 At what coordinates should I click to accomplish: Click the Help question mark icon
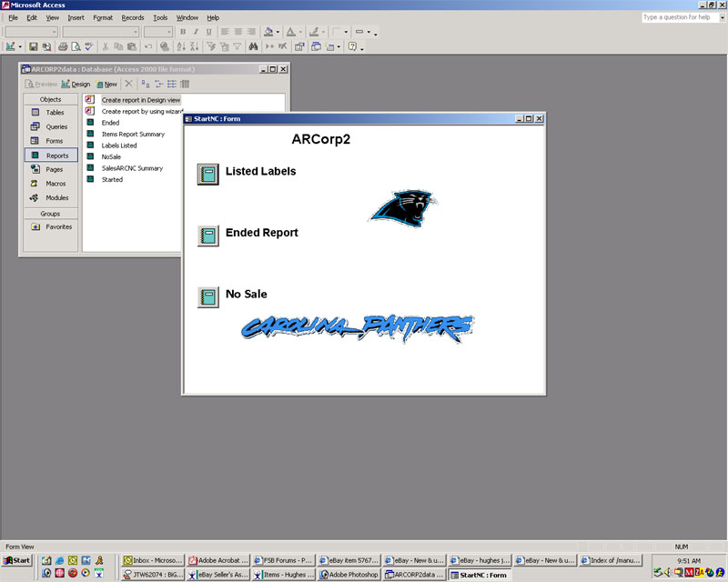pos(352,46)
